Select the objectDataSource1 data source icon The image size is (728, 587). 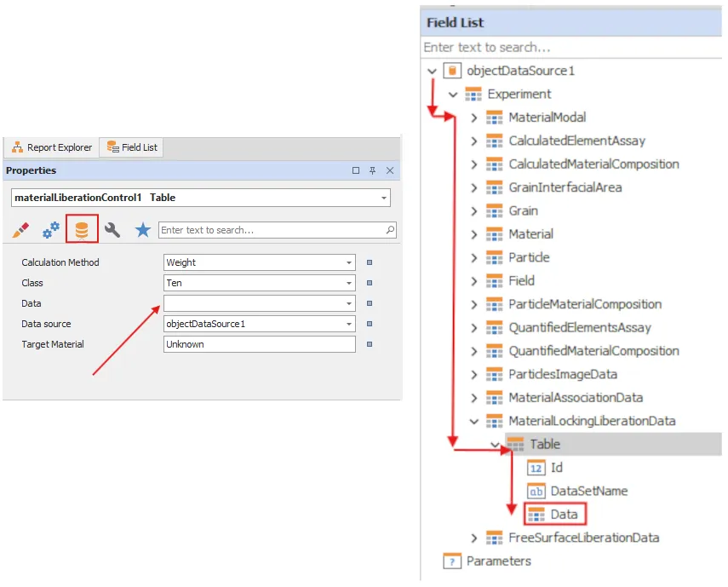click(x=452, y=71)
